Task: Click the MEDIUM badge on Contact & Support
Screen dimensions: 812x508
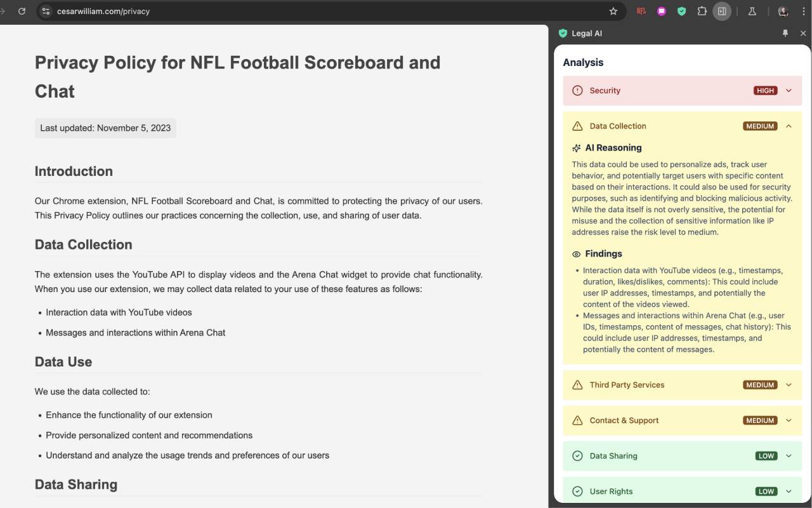Action: click(760, 420)
